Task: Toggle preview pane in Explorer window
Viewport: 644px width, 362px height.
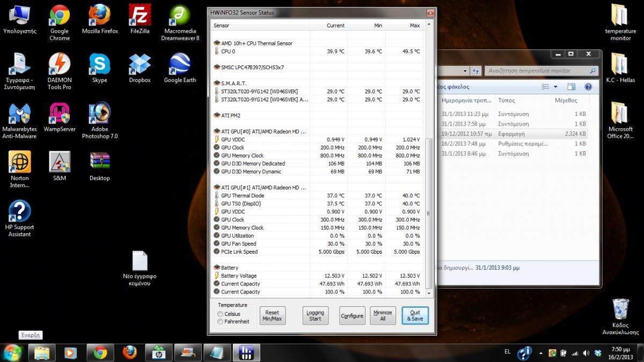Action: pos(571,86)
